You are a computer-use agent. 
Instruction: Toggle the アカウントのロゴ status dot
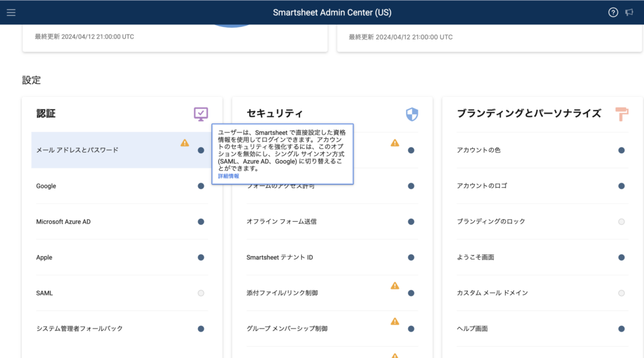click(x=621, y=186)
